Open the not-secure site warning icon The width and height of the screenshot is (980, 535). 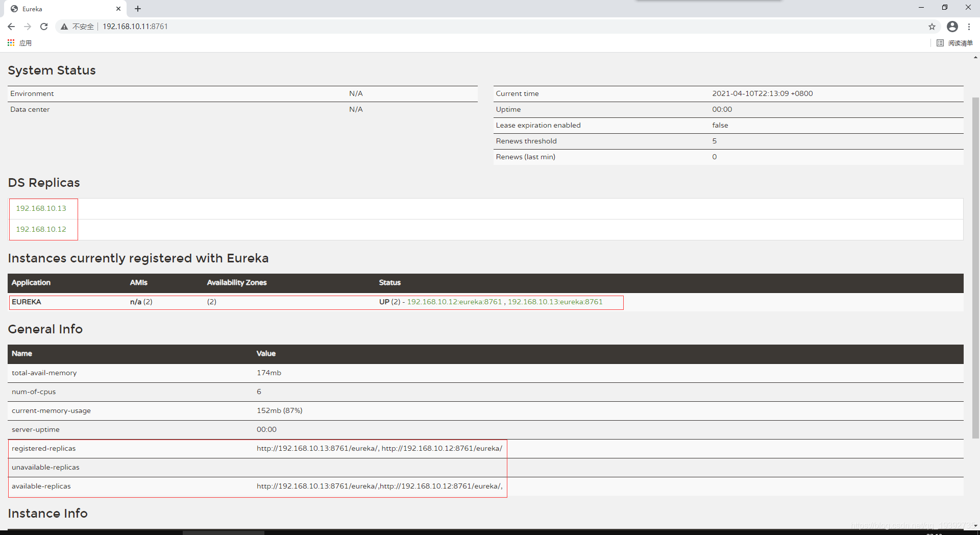coord(64,27)
